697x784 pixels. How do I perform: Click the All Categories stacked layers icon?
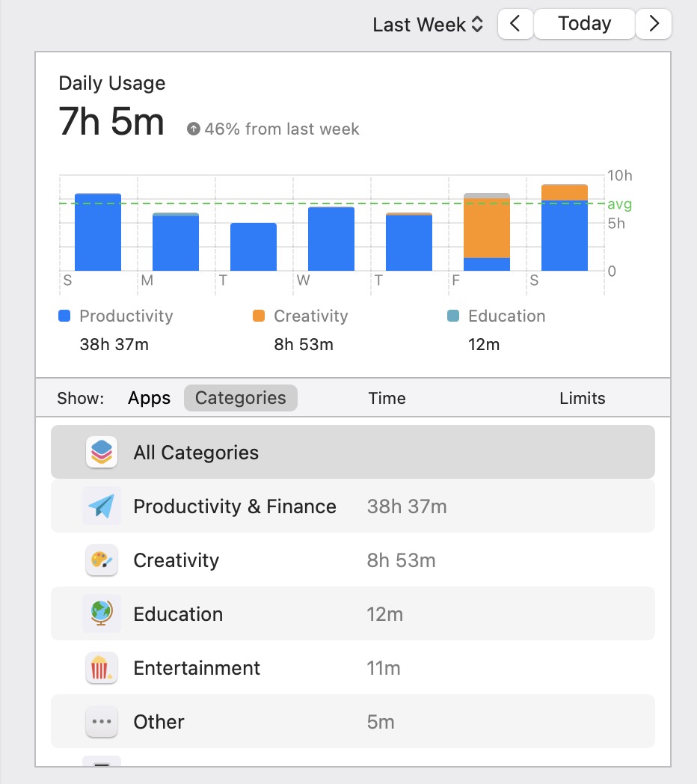pos(102,453)
